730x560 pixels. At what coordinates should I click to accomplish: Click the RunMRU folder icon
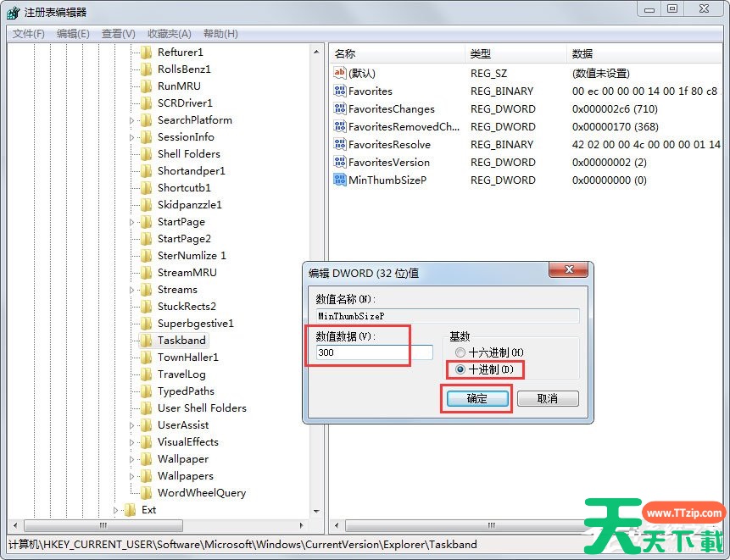(x=146, y=86)
